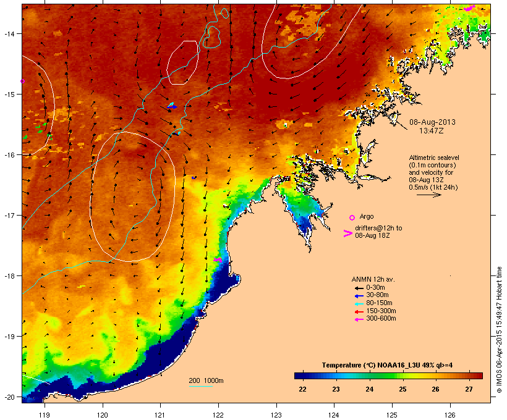Click the blue 30-80m legend arrow

[359, 296]
